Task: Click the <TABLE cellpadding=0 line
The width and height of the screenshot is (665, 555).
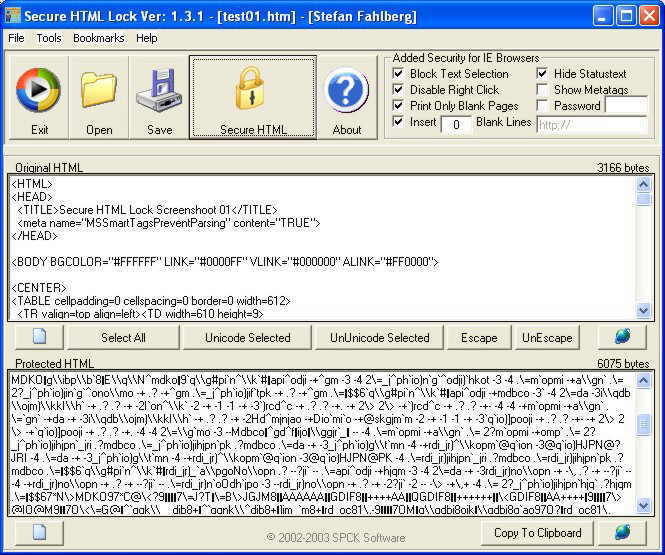Action: click(151, 301)
